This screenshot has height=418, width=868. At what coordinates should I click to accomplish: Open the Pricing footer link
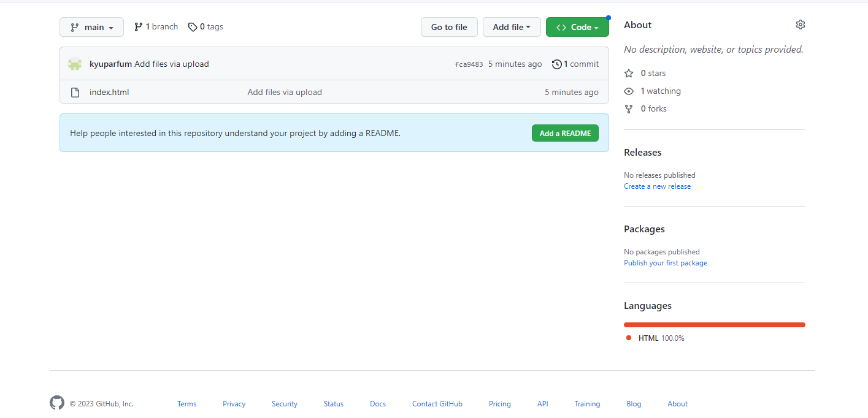tap(500, 404)
